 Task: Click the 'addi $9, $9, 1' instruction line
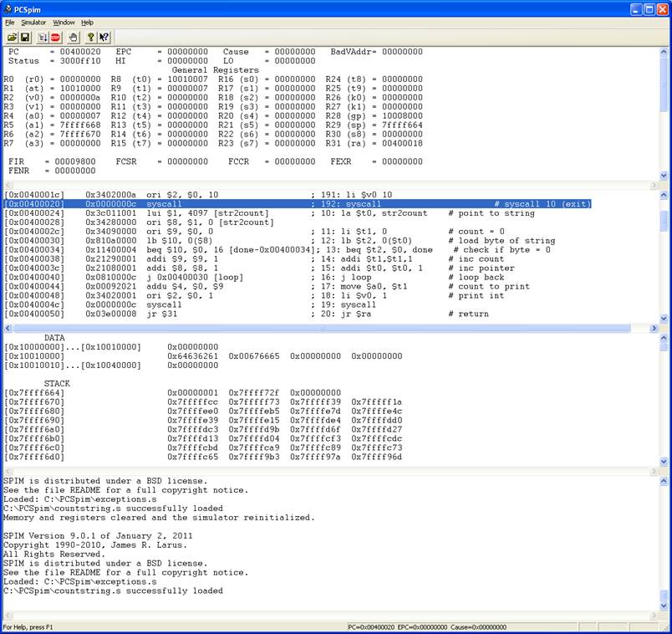254,259
